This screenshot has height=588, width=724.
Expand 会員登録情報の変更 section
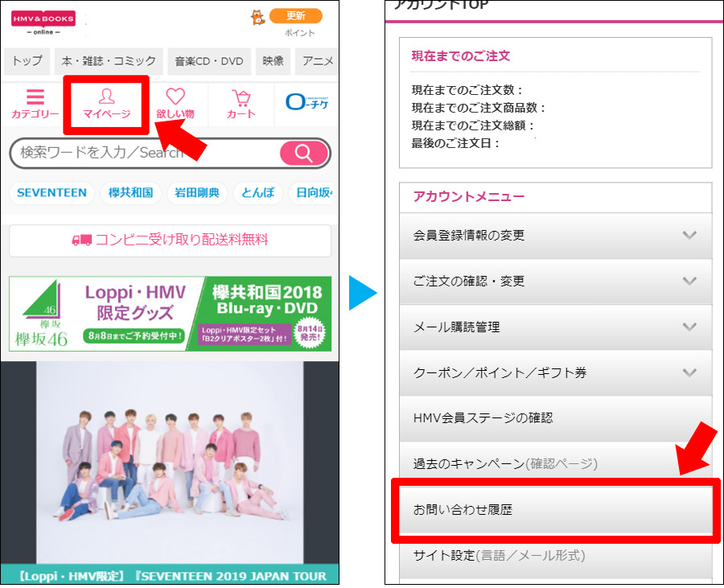point(555,236)
